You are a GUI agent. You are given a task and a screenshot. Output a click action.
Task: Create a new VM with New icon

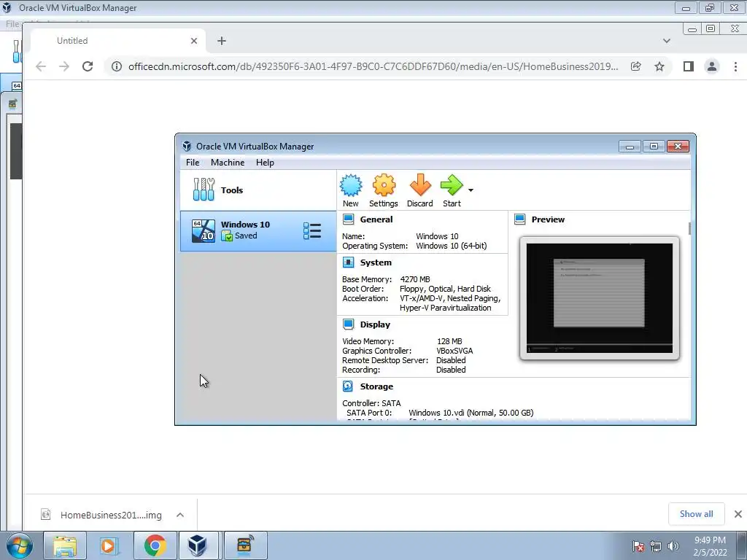[351, 190]
